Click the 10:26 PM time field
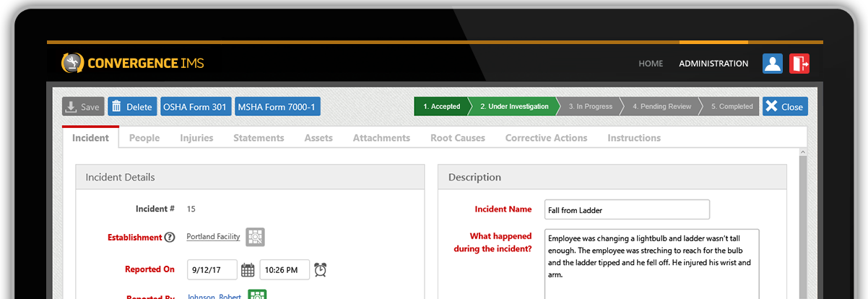Screen dimensions: 868x299 point(285,270)
